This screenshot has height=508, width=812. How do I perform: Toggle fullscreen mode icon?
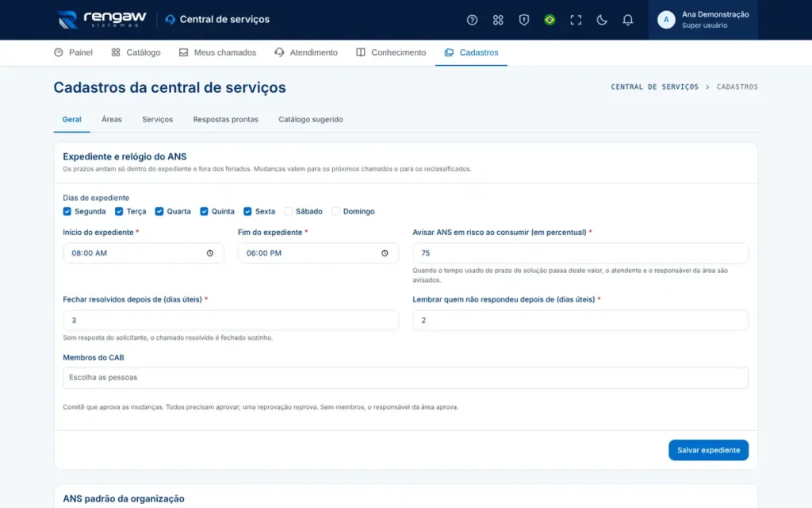(x=576, y=20)
